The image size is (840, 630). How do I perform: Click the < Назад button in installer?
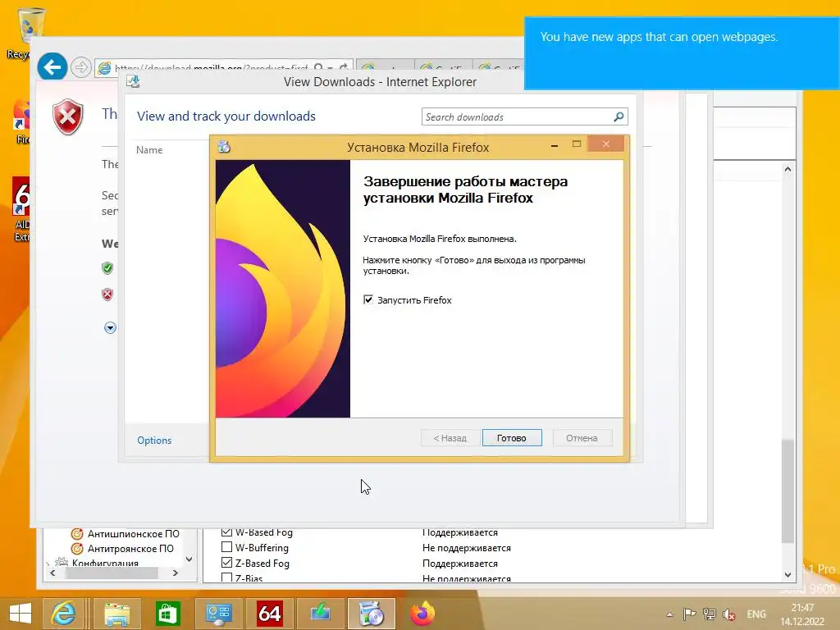[x=450, y=438]
